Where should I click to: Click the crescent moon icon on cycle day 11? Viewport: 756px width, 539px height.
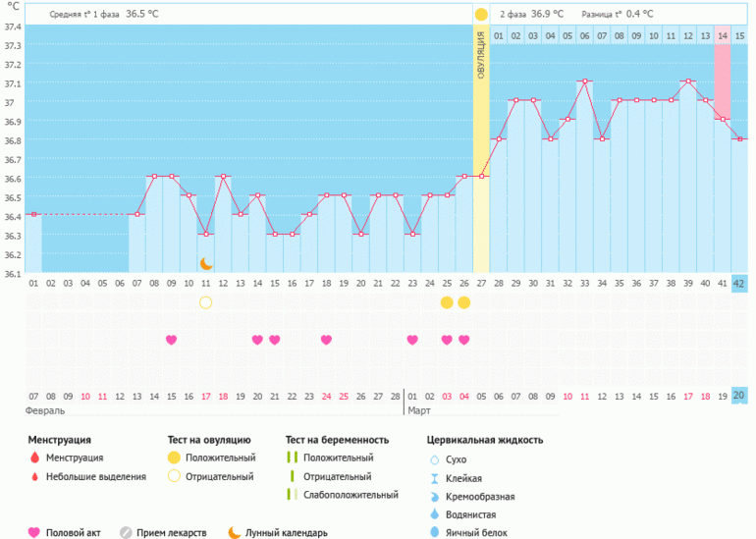(206, 263)
